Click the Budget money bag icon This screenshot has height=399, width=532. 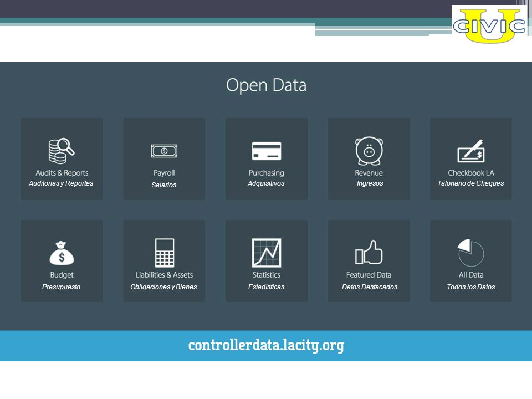[x=62, y=253]
